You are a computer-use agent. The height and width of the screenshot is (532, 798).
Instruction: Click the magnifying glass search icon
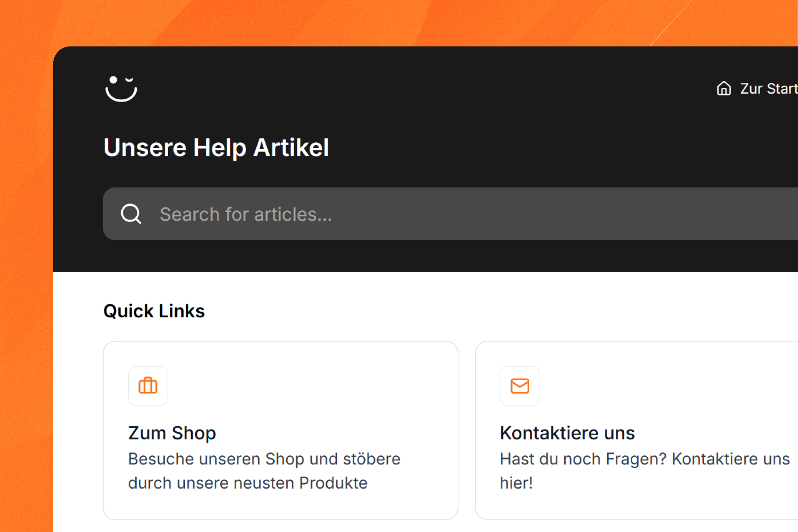coord(131,214)
